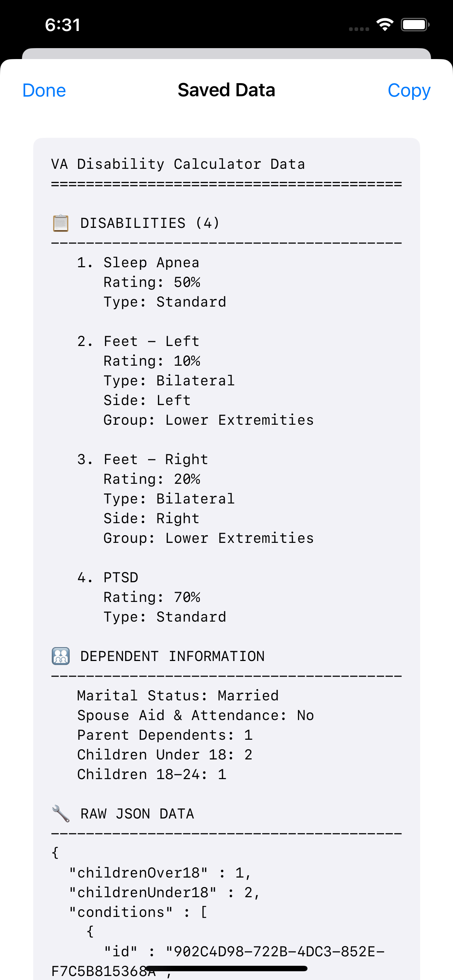Screen dimensions: 453x980
Task: Tap the battery status icon
Action: (x=415, y=25)
